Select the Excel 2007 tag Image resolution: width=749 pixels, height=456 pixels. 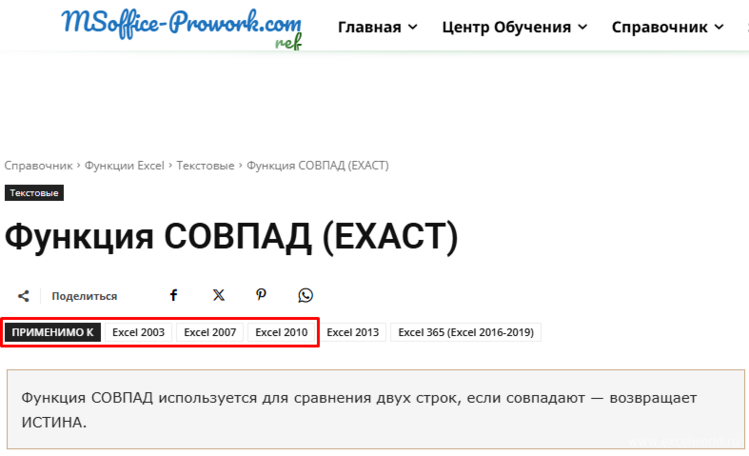[210, 332]
